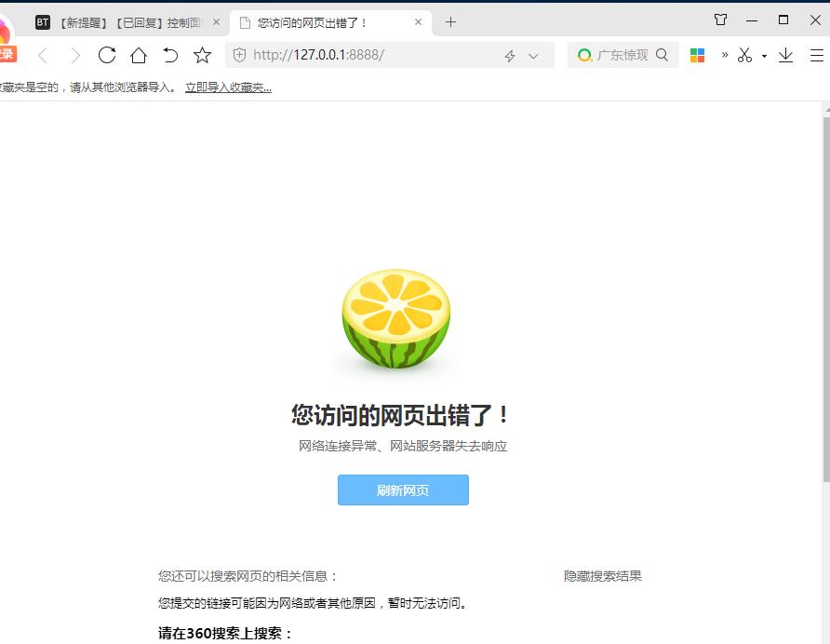Viewport: 830px width, 644px height.
Task: Go back to the previous page
Action: [x=43, y=55]
